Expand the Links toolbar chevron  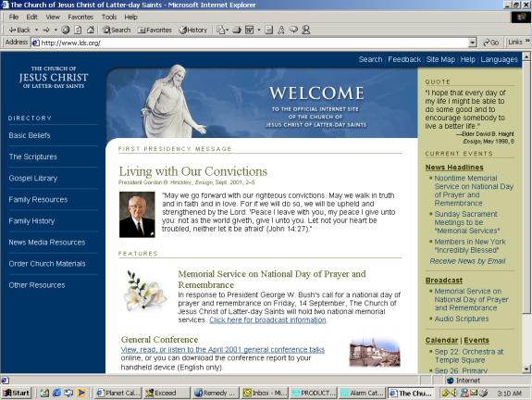click(x=527, y=41)
